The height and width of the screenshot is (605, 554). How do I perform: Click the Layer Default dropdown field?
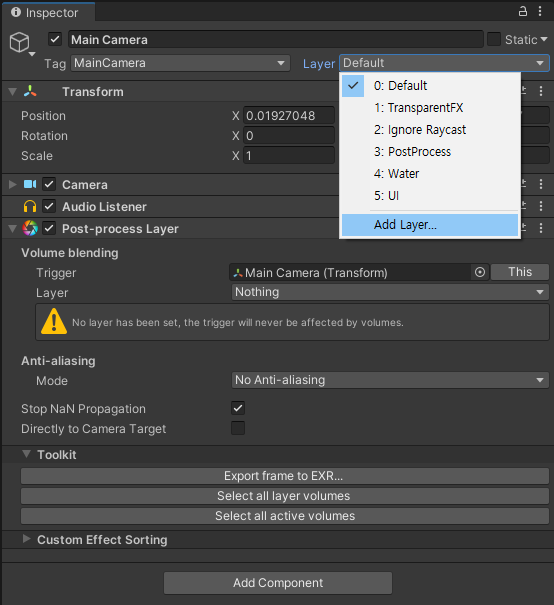point(444,63)
